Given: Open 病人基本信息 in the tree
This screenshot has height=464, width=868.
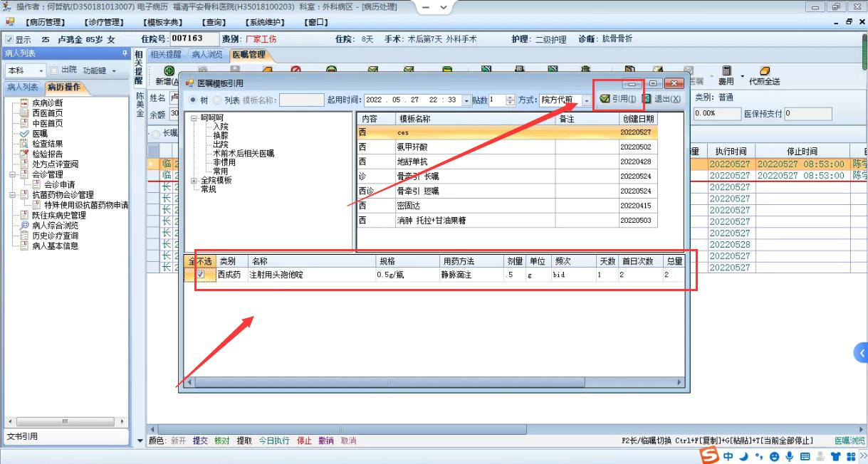Looking at the screenshot, I should pyautogui.click(x=55, y=246).
